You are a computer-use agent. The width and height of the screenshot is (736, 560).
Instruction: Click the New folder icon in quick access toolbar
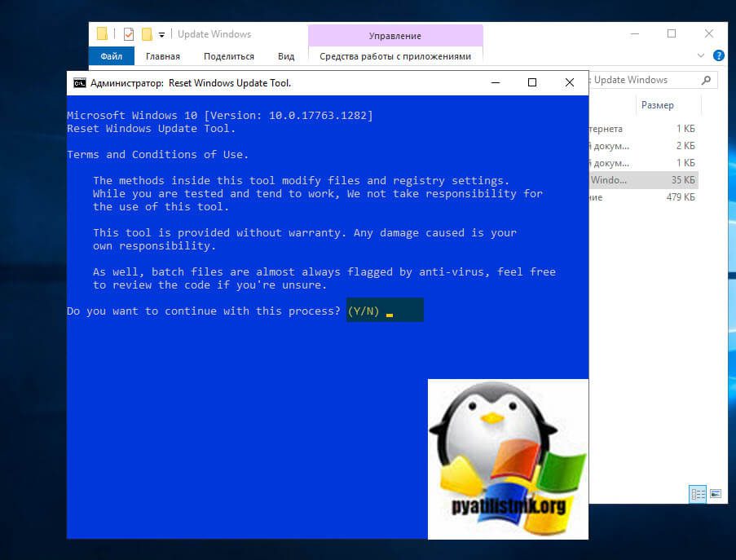tap(147, 34)
